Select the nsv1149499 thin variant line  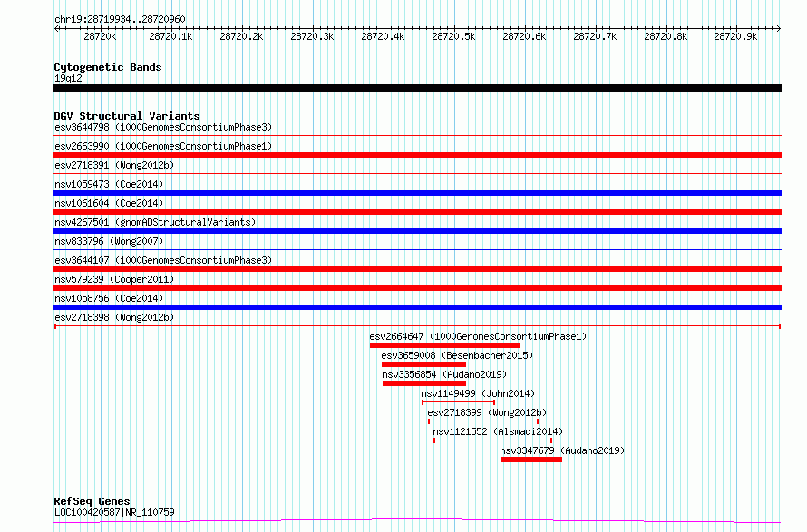458,402
